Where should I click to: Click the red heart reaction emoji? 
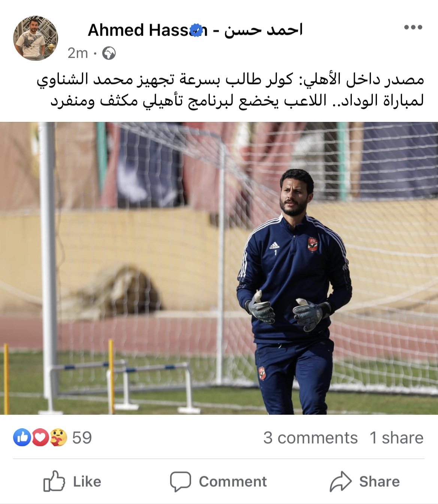(40, 437)
